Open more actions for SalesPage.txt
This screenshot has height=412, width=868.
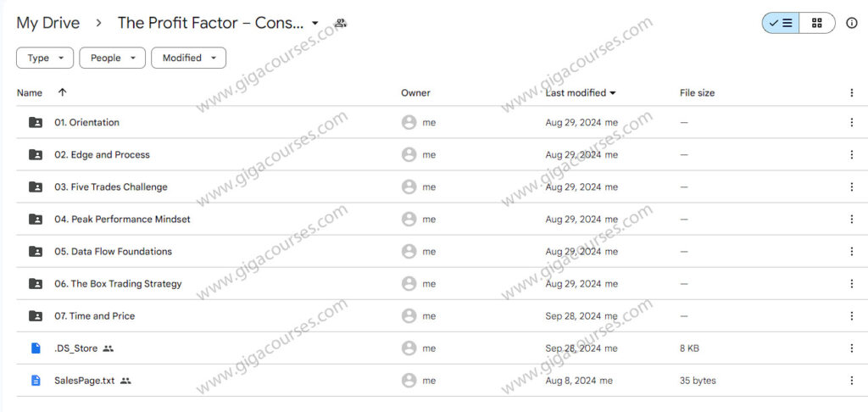pyautogui.click(x=852, y=381)
